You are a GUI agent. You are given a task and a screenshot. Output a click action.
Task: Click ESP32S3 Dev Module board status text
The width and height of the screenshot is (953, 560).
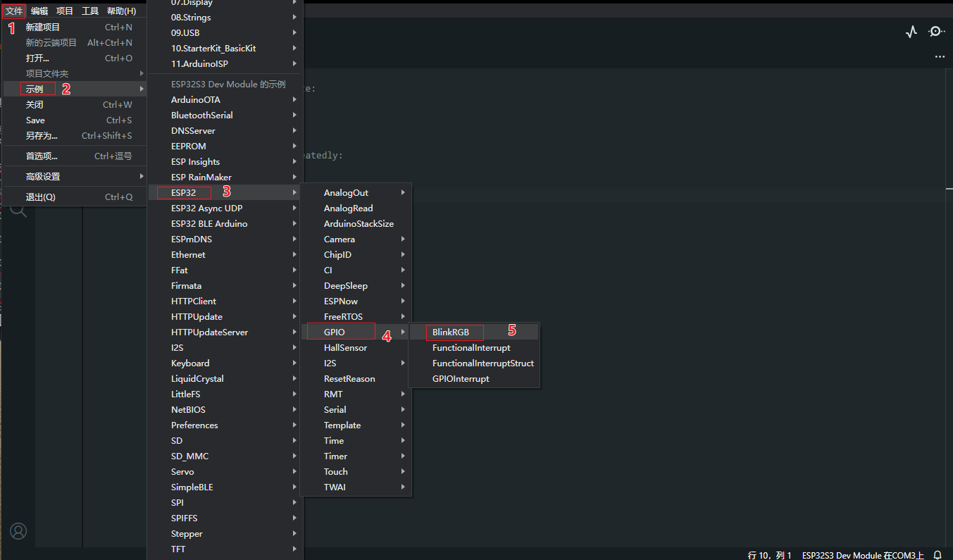[863, 555]
